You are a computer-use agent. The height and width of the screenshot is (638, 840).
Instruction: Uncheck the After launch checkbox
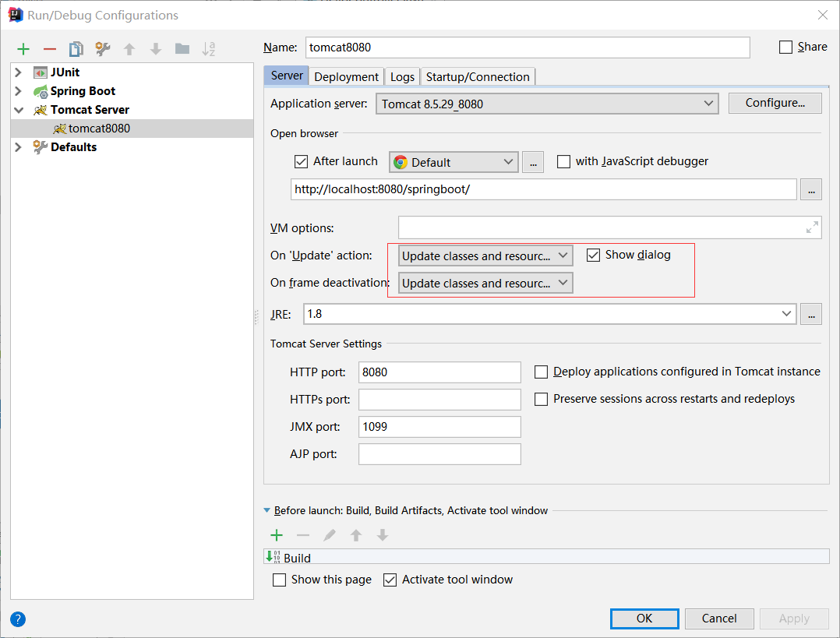pyautogui.click(x=301, y=161)
